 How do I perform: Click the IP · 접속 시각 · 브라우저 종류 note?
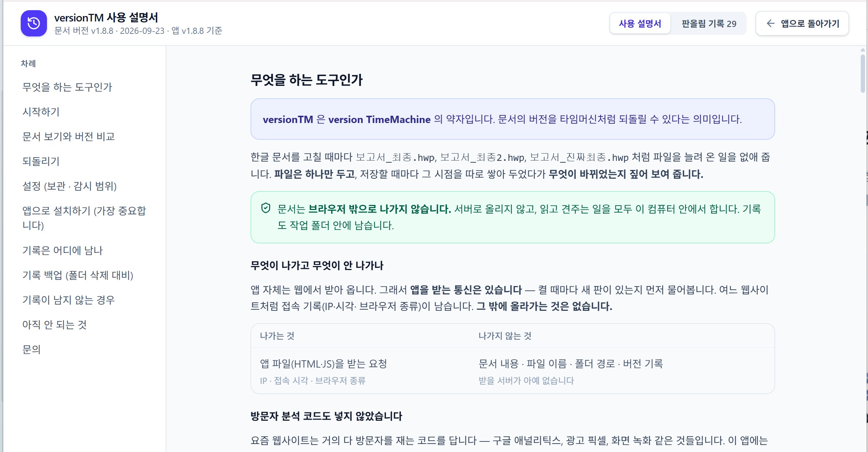click(313, 381)
